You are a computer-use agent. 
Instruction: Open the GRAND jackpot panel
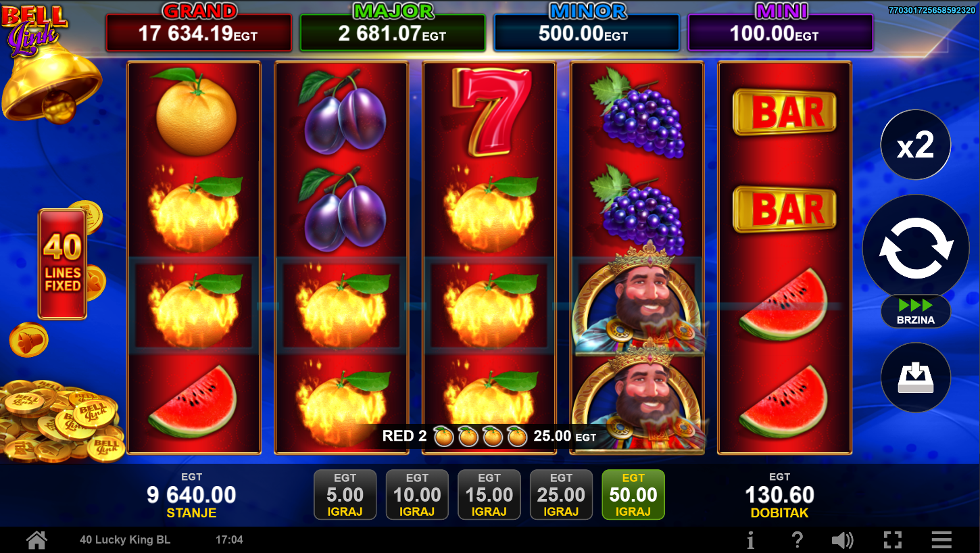click(x=198, y=28)
